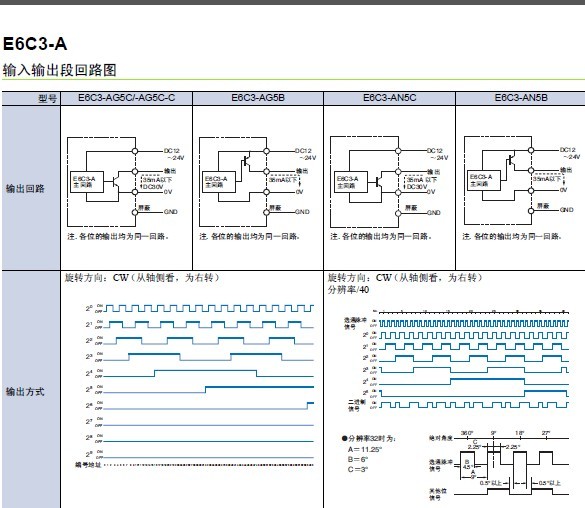Select the ●分辨率32时为 note

tap(369, 438)
